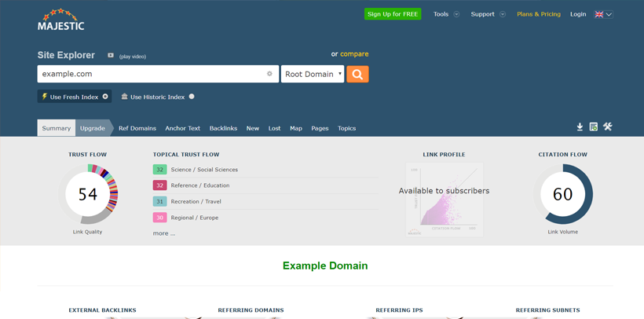Click the Referring IPs heading

pyautogui.click(x=399, y=310)
